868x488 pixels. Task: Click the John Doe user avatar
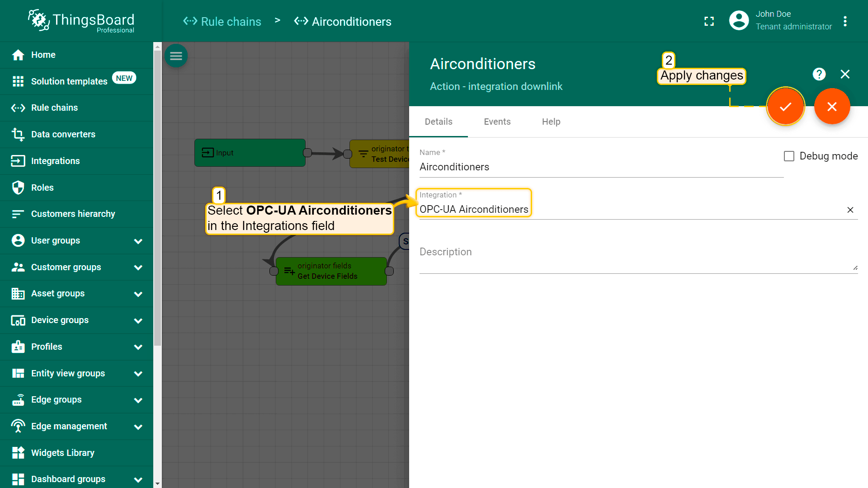pyautogui.click(x=739, y=20)
